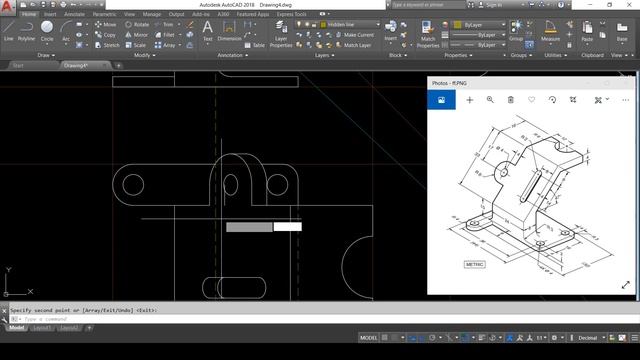Select the Line draw tool

coord(9,31)
